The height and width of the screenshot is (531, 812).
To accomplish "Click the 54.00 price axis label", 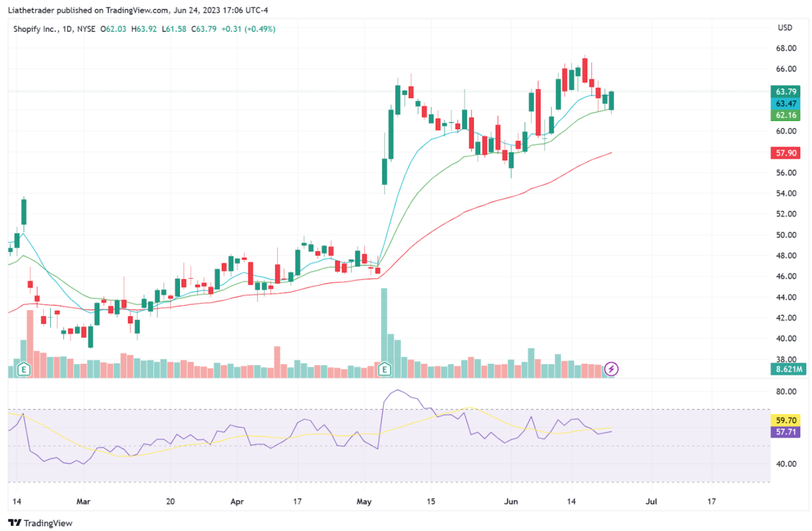I will (786, 193).
